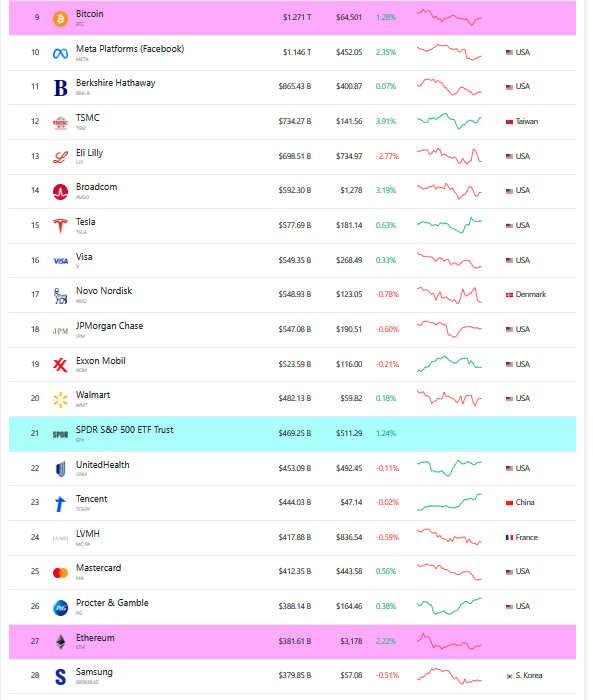Select Eli Lilly change -2.77%
Image resolution: width=593 pixels, height=700 pixels.
(387, 156)
